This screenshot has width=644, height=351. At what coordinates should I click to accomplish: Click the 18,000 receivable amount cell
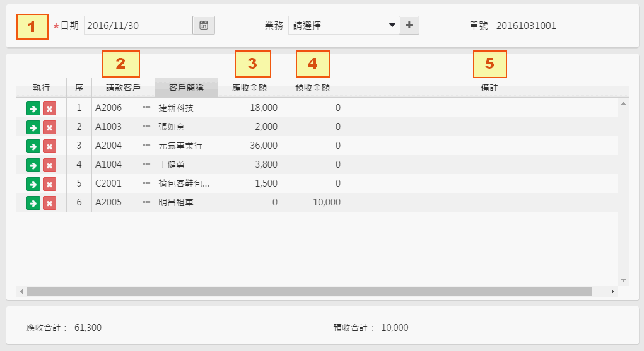point(249,108)
